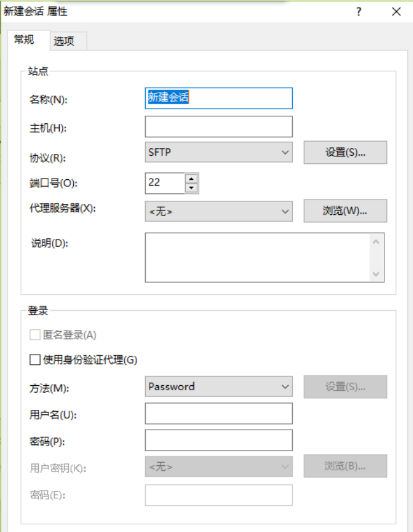Viewport: 413px width, 532px height.
Task: Click the 主机 host input field
Action: point(218,126)
